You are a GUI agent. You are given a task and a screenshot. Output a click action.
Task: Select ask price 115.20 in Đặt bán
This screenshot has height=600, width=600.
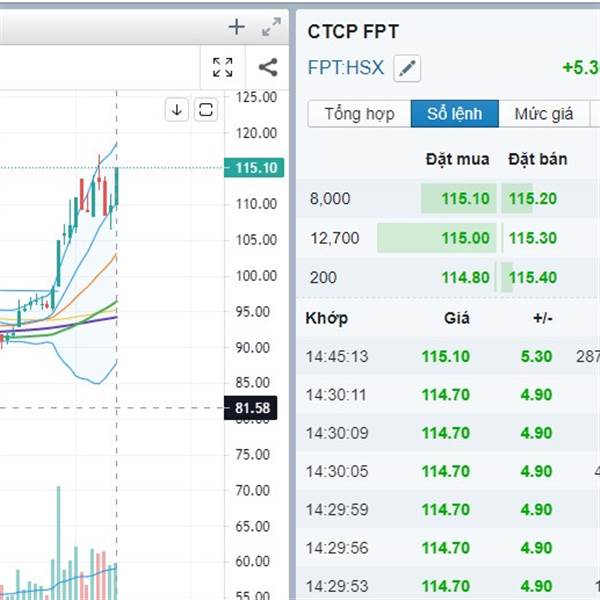tap(533, 199)
